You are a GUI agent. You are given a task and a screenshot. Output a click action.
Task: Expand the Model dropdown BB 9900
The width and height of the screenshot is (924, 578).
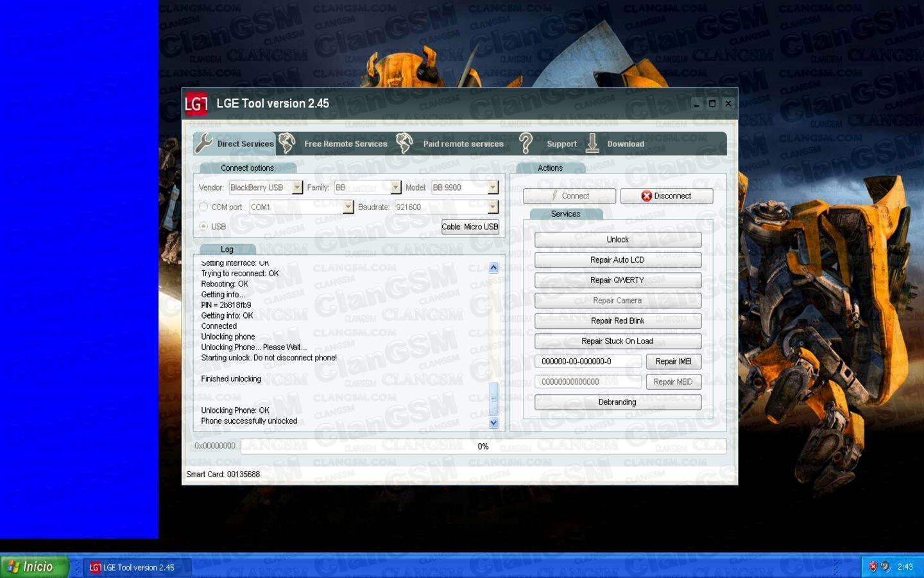coord(493,187)
